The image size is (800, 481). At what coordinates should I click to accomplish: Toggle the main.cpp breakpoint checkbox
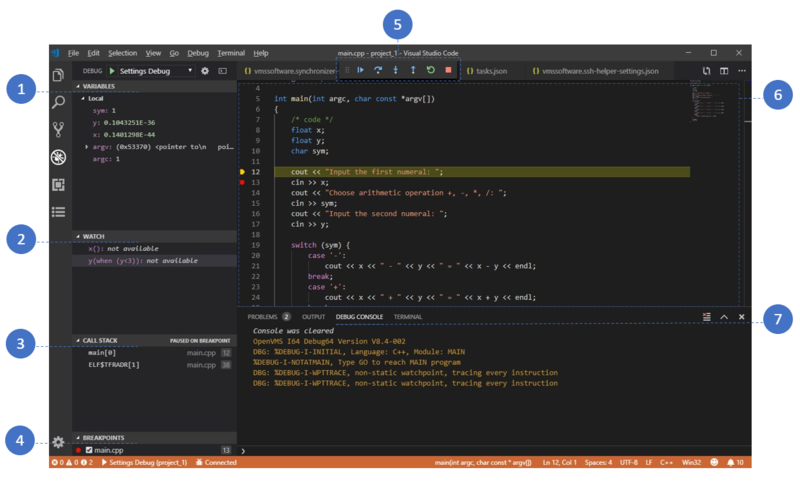tap(89, 451)
